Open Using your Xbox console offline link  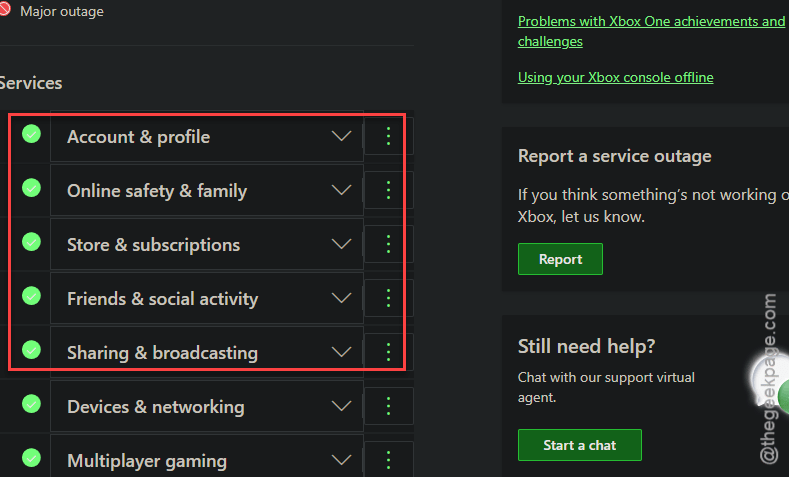click(x=615, y=77)
